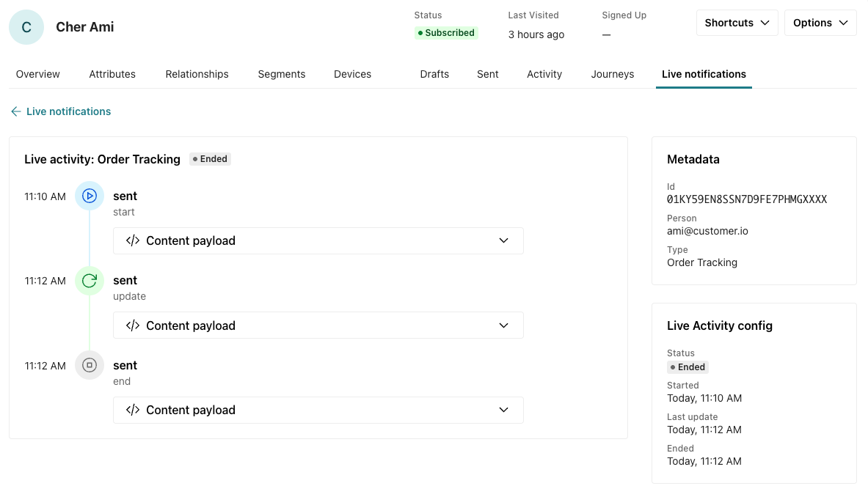Click the update label under sent
Viewport: 868px width, 497px height.
pyautogui.click(x=130, y=296)
